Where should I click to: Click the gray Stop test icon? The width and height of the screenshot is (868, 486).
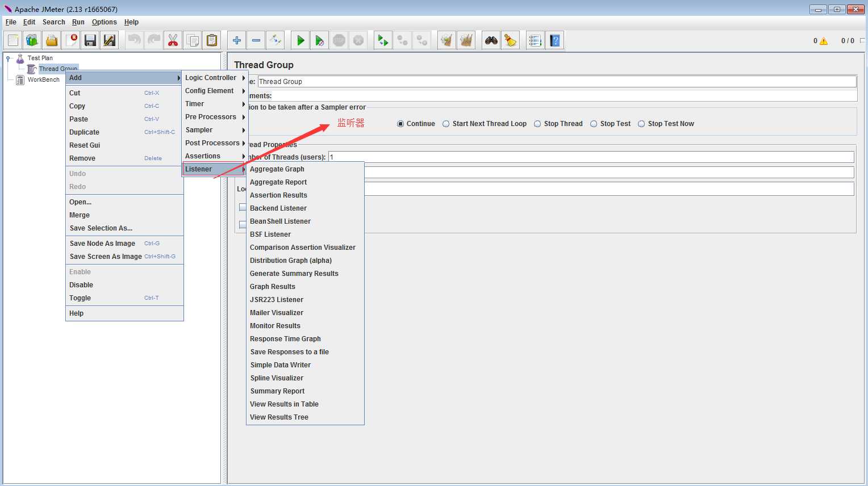coord(339,40)
